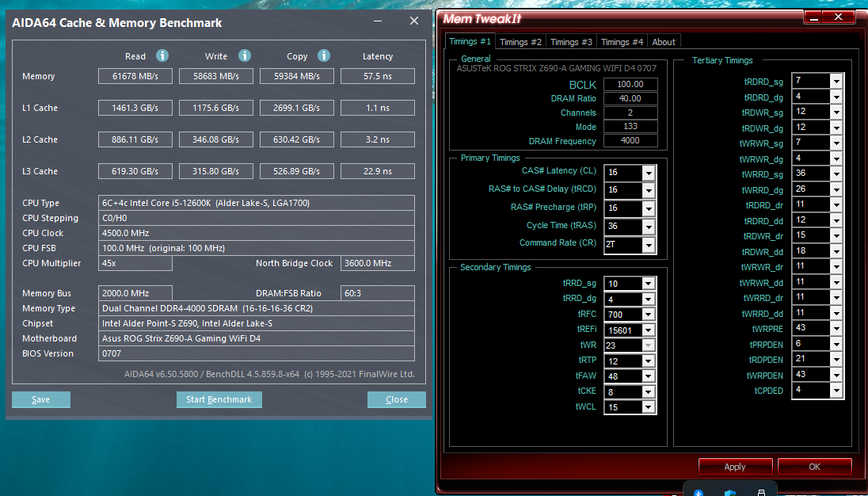Viewport: 868px width, 496px height.
Task: Click the Copy info icon in AIDA64
Action: click(324, 55)
